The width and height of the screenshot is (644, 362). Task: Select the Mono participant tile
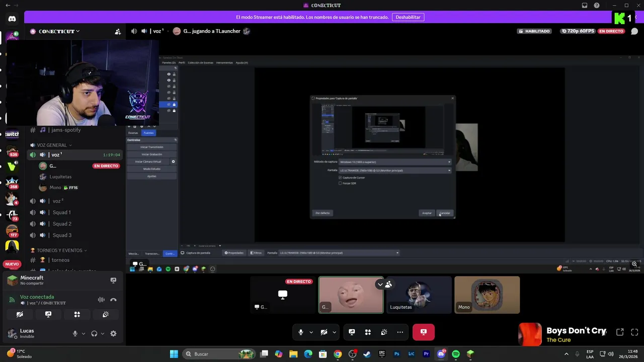(487, 295)
